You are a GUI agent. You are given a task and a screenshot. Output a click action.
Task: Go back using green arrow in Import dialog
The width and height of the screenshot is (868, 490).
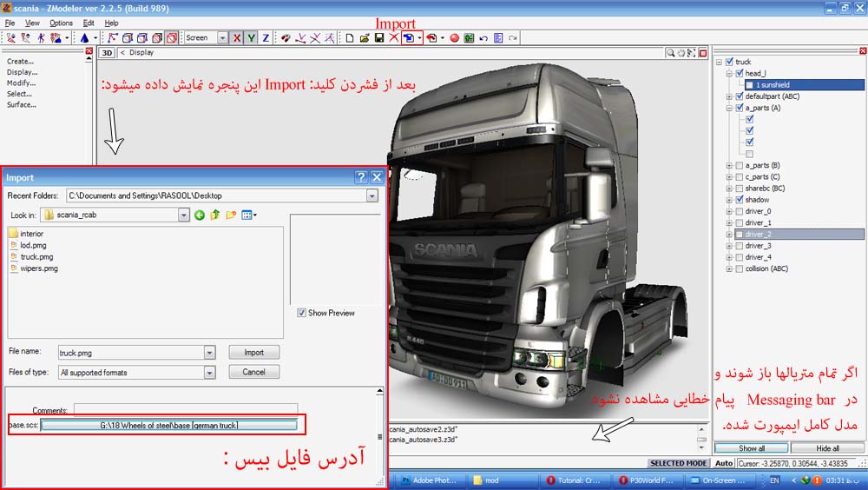pyautogui.click(x=200, y=215)
